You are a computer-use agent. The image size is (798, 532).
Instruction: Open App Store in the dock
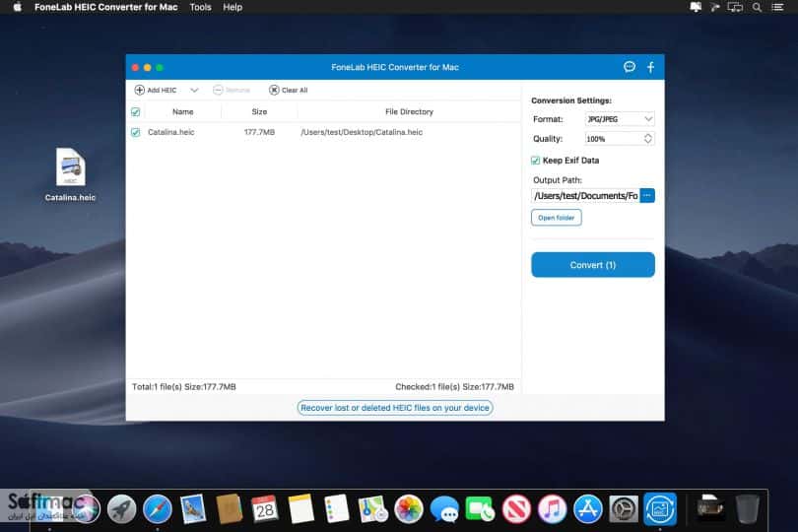coord(588,509)
